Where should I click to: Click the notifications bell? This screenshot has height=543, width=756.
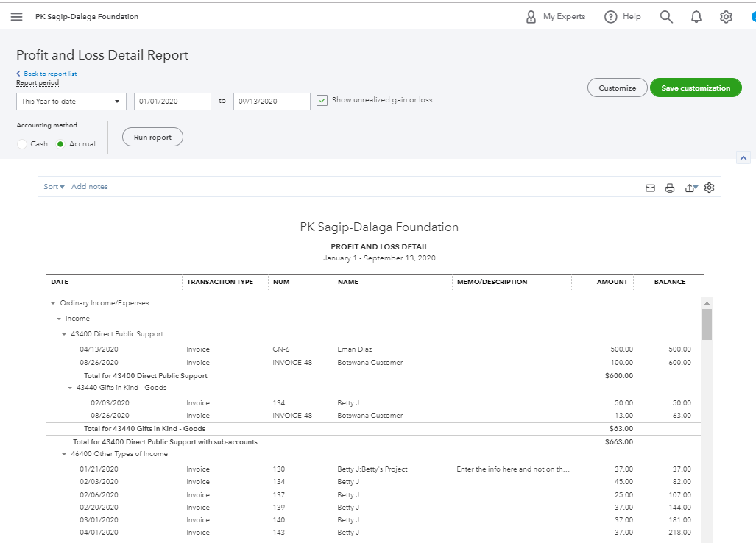click(696, 16)
